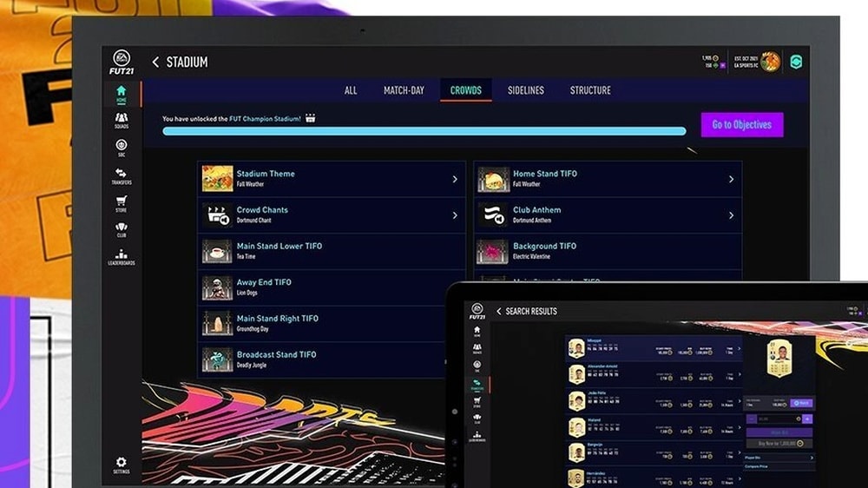868x488 pixels.
Task: Go back from the Stadium screen
Action: coord(155,62)
